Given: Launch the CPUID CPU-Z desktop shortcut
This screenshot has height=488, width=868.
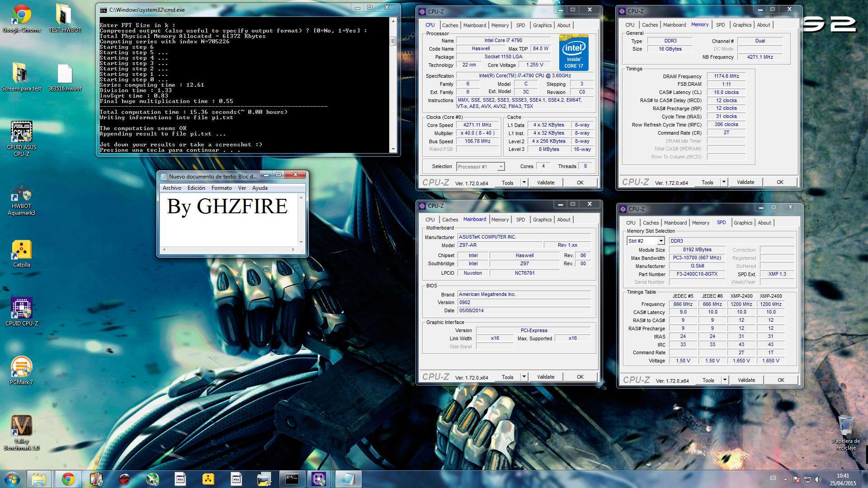Looking at the screenshot, I should coord(21,312).
